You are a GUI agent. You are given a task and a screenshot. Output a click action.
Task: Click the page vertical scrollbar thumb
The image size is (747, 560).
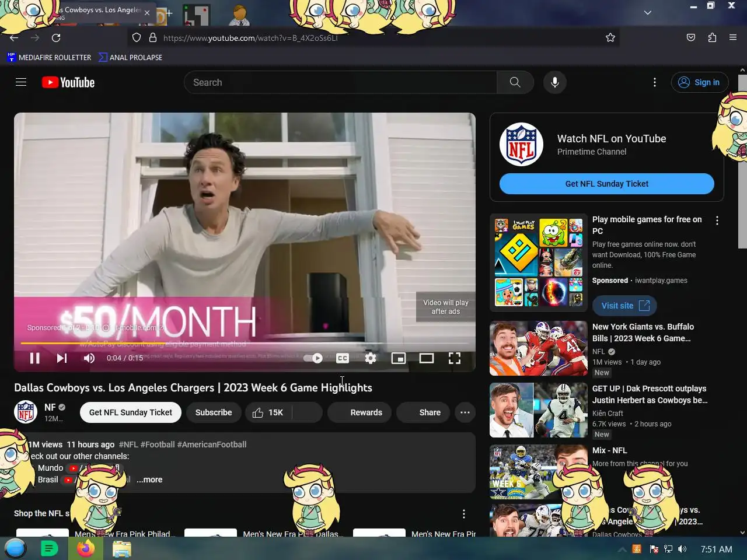tap(742, 162)
